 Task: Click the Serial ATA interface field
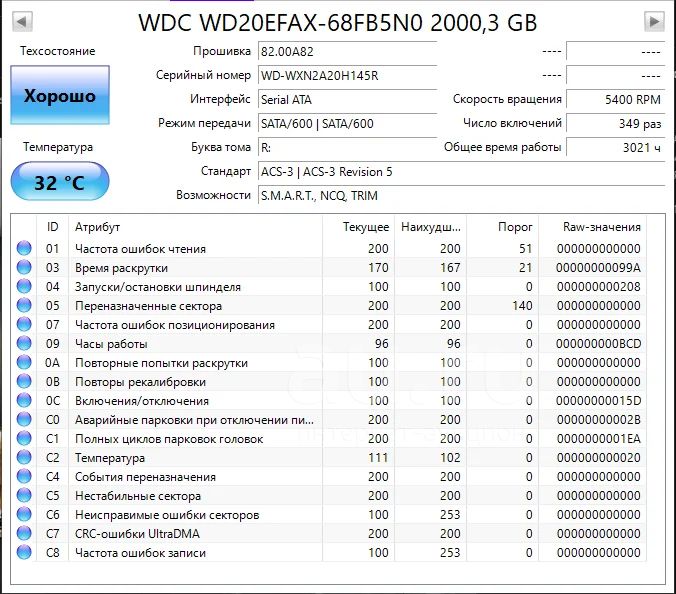[347, 100]
